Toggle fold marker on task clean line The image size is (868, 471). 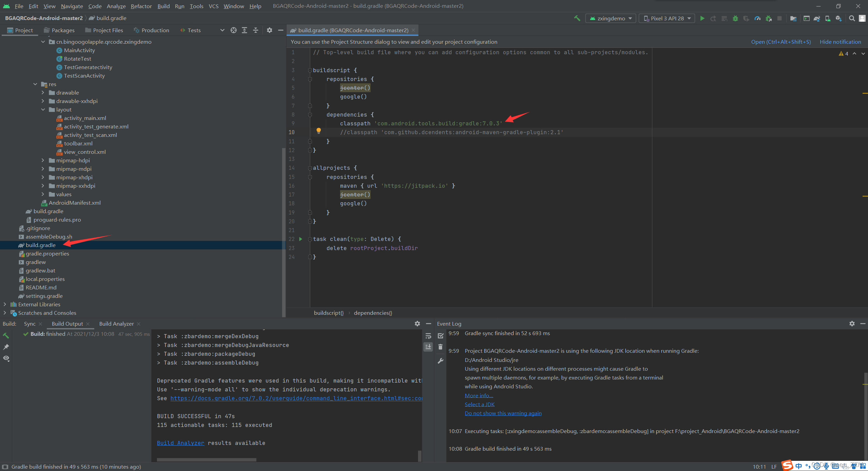[310, 239]
